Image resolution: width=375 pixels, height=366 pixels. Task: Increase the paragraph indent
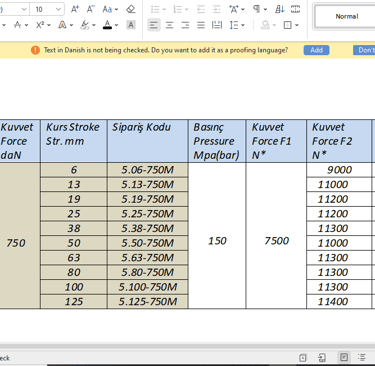click(x=217, y=9)
